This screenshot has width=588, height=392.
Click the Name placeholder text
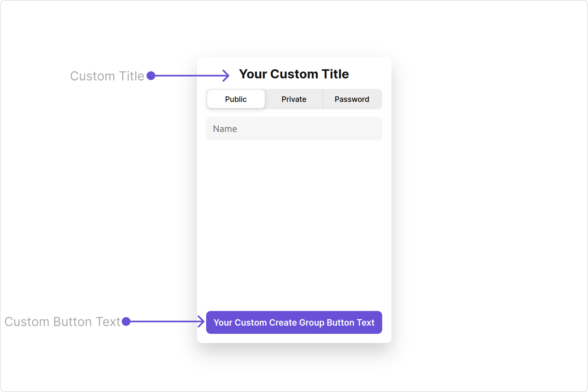point(225,129)
